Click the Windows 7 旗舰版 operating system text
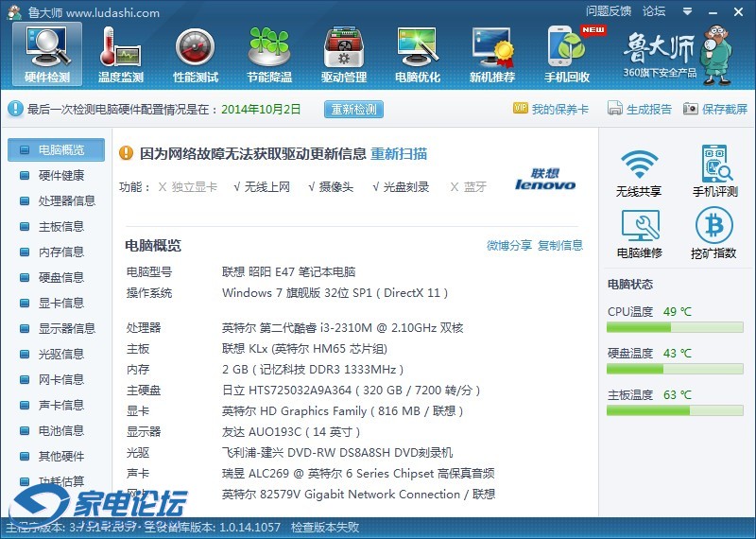 click(335, 293)
